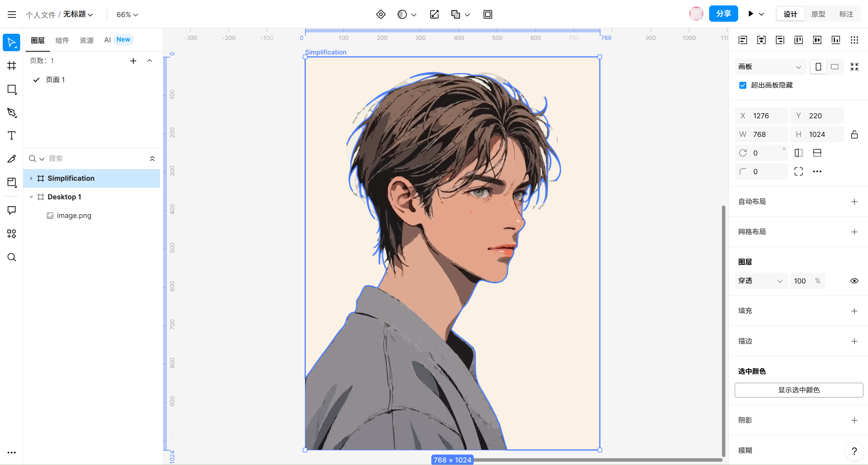Image resolution: width=868 pixels, height=465 pixels.
Task: Open more transform options ellipsis
Action: click(817, 171)
